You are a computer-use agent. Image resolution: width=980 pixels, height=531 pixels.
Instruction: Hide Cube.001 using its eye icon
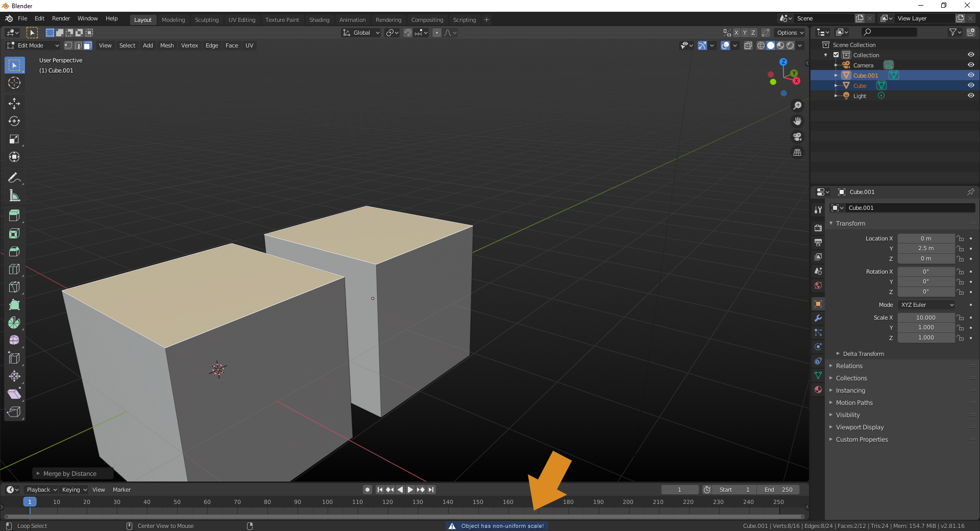(971, 75)
